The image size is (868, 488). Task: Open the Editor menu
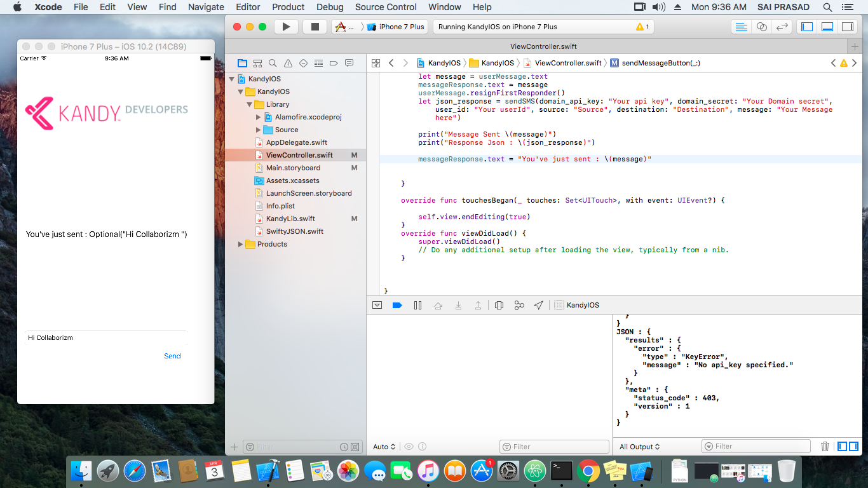248,7
